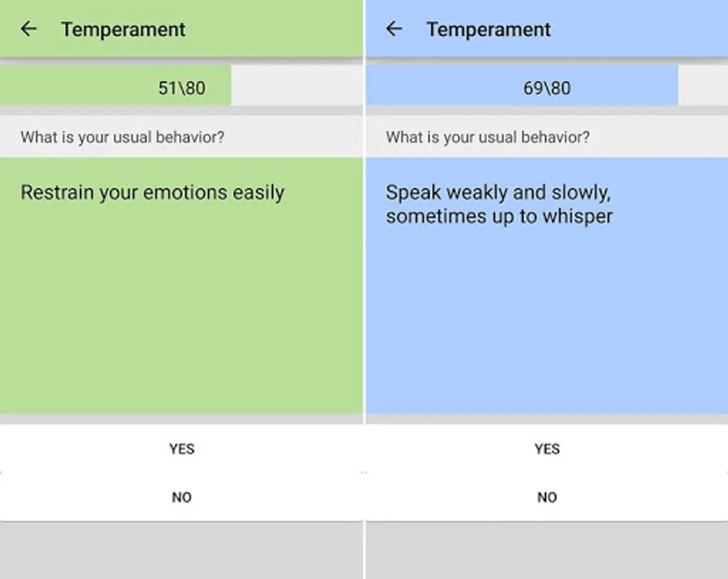Viewport: 728px width, 579px height.
Task: Click unfilled part of the 51\80 bar
Action: point(297,86)
